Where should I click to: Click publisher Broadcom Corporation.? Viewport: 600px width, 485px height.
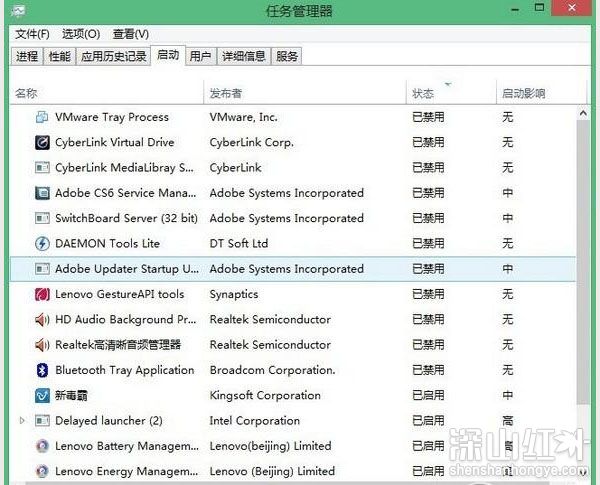tap(272, 370)
